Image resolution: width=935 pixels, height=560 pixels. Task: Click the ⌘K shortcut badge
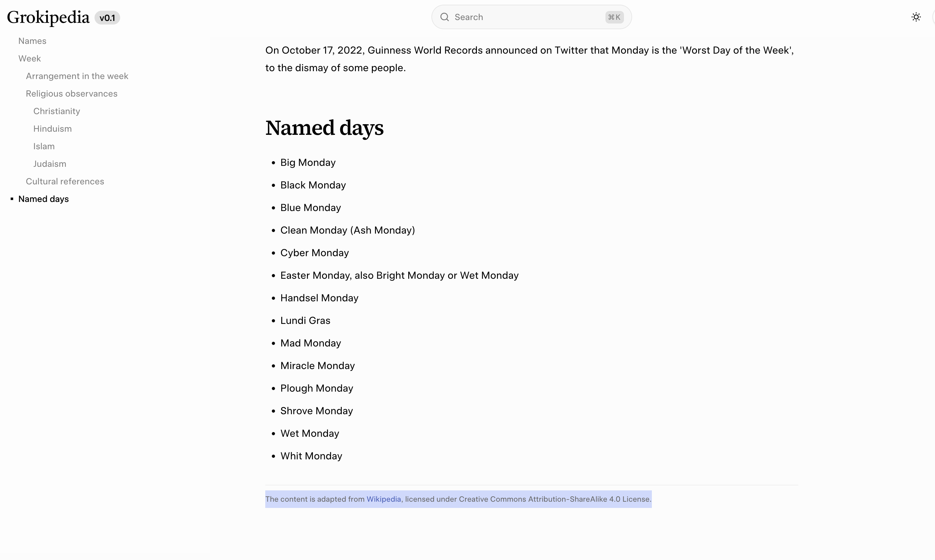pyautogui.click(x=614, y=17)
